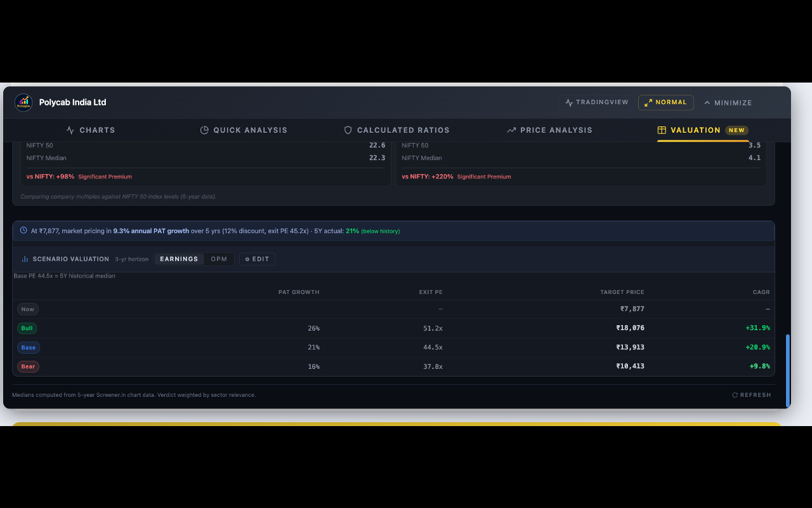This screenshot has width=812, height=508.
Task: Minimize the analysis panel
Action: click(728, 103)
